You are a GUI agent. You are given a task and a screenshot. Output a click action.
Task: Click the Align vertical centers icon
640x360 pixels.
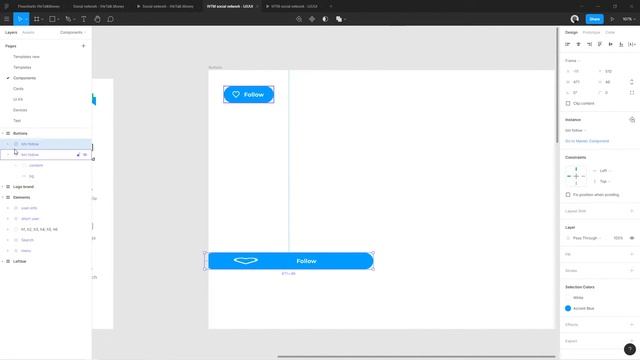click(x=611, y=44)
